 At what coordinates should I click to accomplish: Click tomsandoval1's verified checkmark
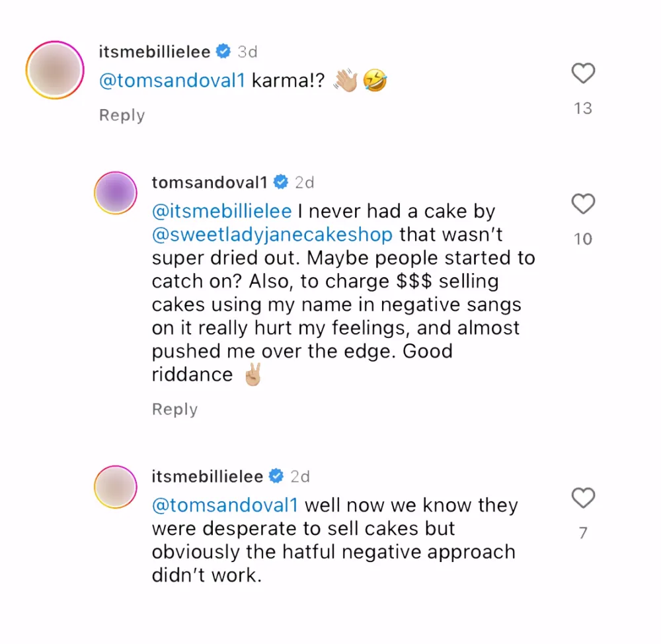[281, 182]
